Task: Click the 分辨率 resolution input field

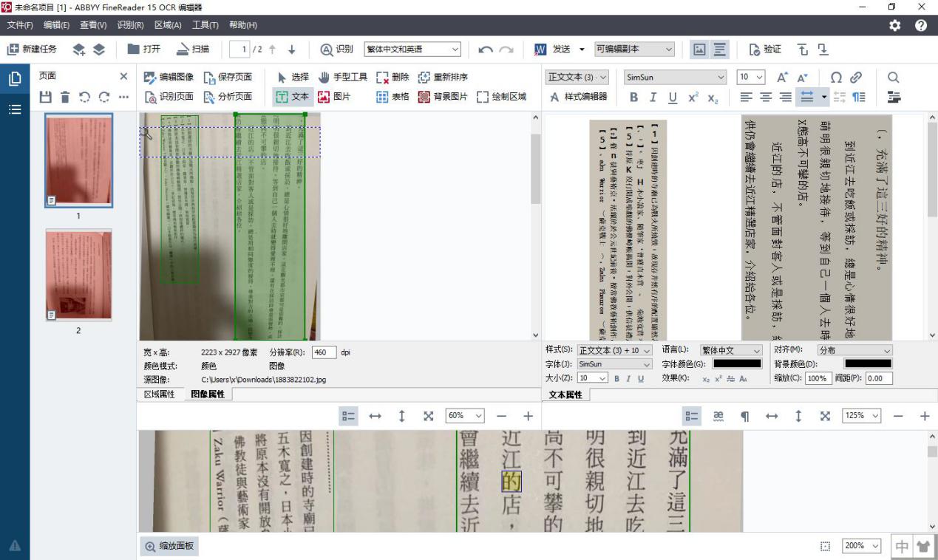Action: pos(324,352)
